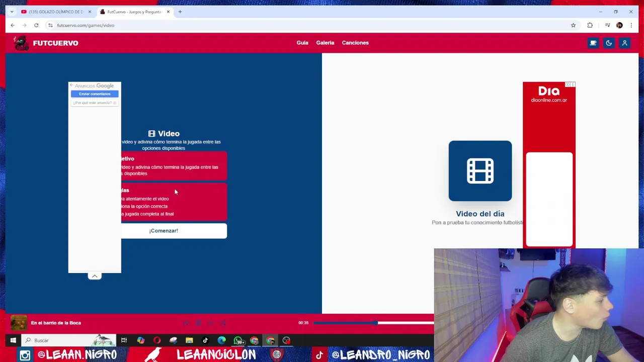The width and height of the screenshot is (644, 362).
Task: Click the Windows taskbar Buscar search box
Action: pos(68,340)
